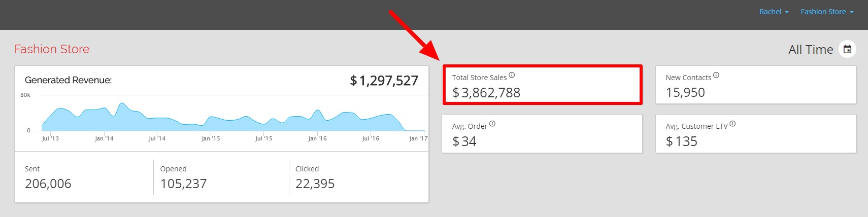Click the Jul '13 chart axis label
The width and height of the screenshot is (868, 217).
click(50, 138)
